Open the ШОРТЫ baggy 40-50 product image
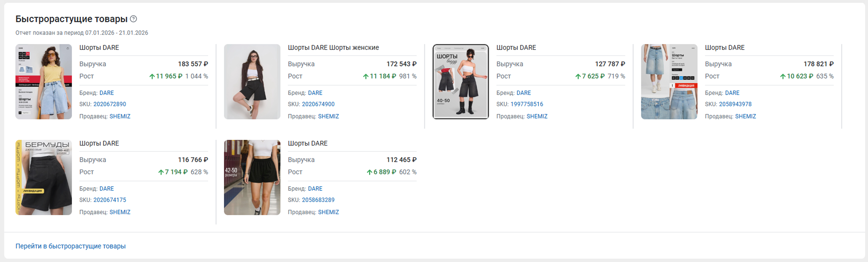 pos(460,81)
